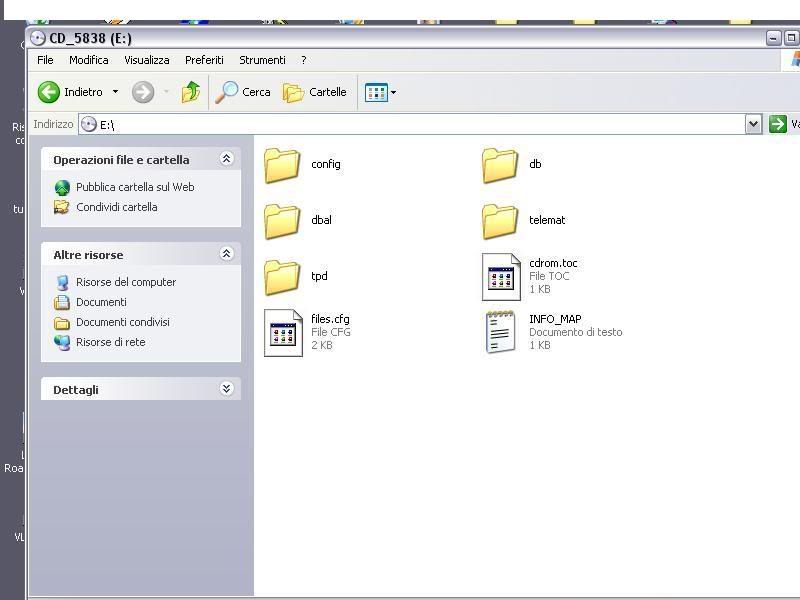Click the config folder name label

326,164
